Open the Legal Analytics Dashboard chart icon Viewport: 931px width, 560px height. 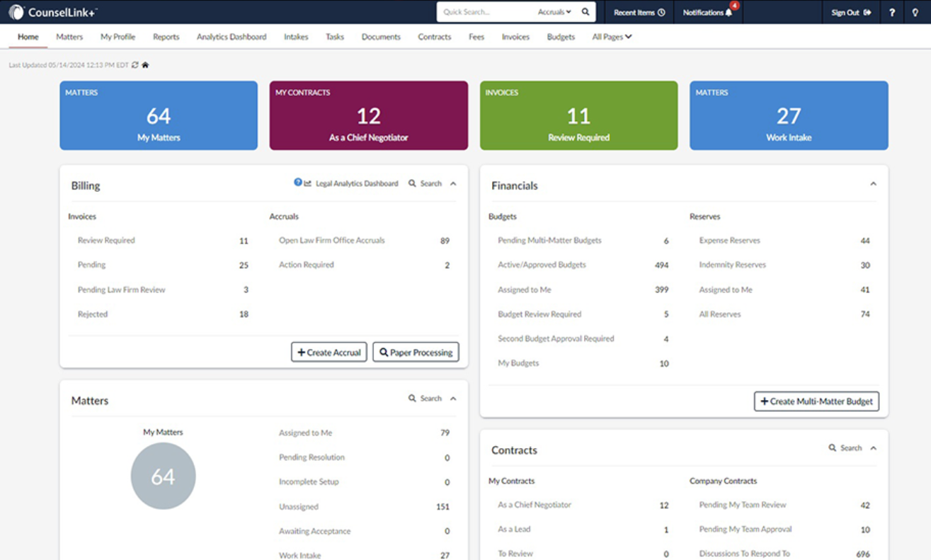tap(307, 183)
